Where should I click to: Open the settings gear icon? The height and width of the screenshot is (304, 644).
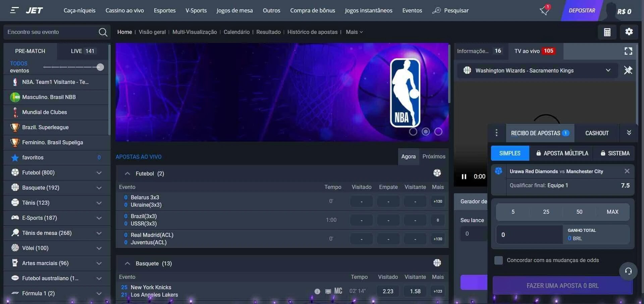[x=629, y=32]
